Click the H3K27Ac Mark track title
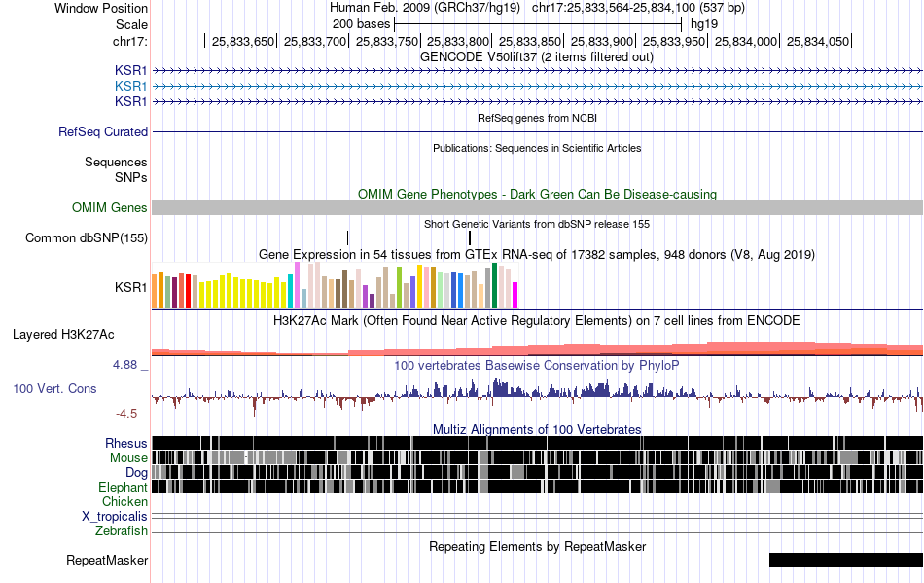Screen dimensions: 924x583 tap(537, 320)
